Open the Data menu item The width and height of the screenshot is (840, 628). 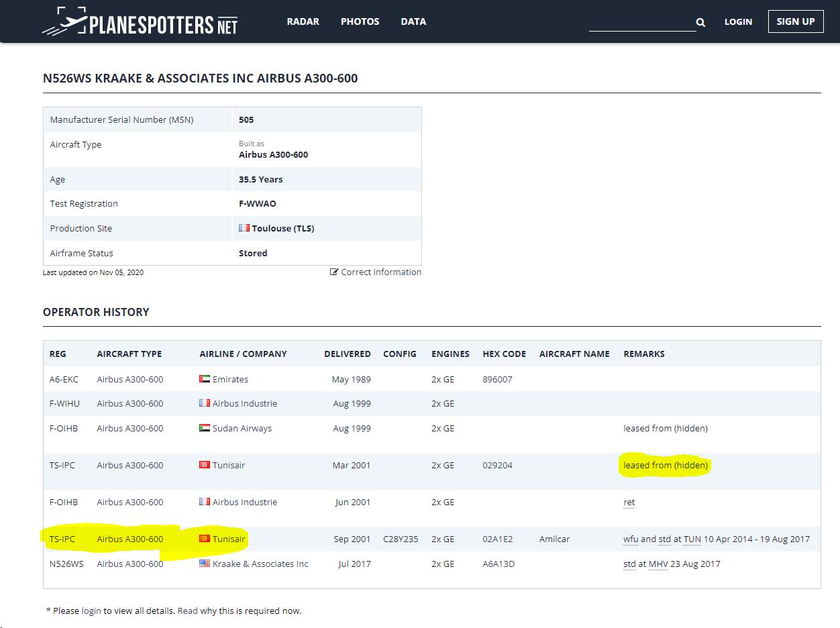click(x=413, y=21)
